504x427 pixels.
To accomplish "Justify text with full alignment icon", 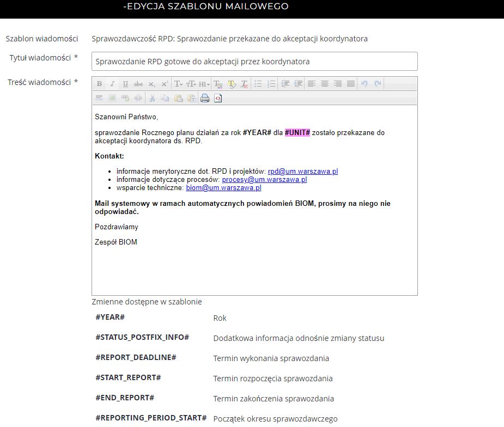I will tap(351, 84).
